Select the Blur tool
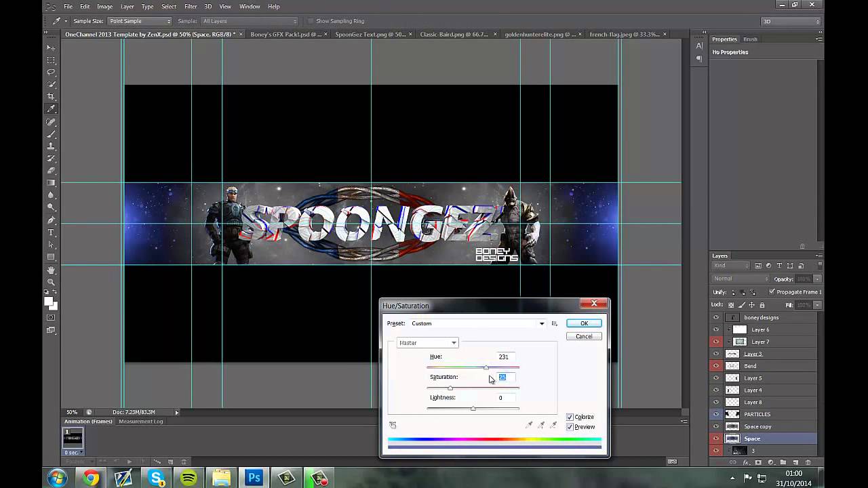The width and height of the screenshot is (868, 488). pos(51,195)
